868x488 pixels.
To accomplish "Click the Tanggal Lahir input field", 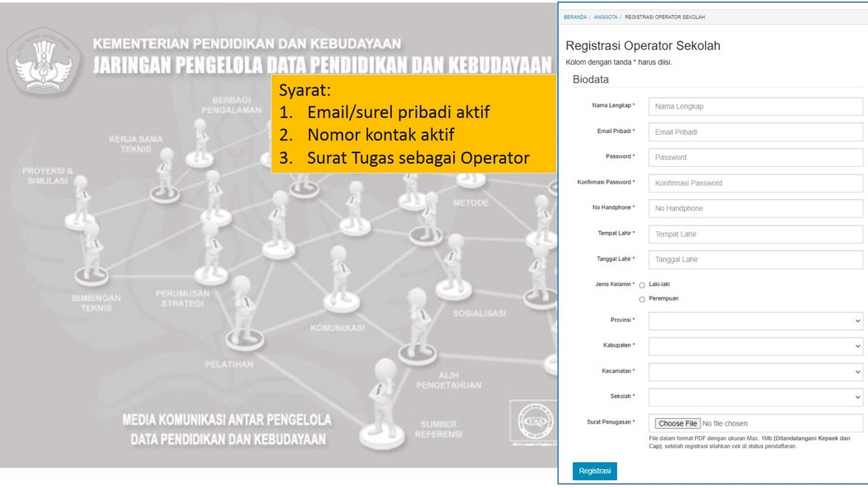I will 755,260.
